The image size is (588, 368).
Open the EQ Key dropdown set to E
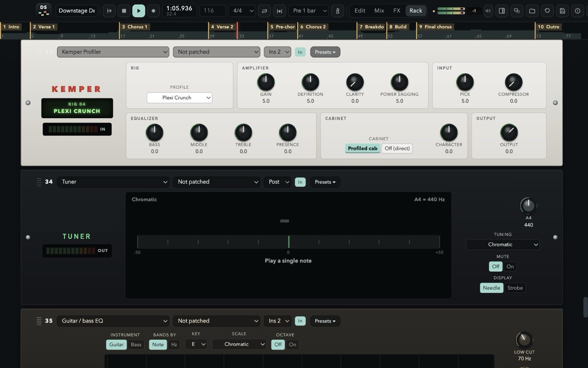[x=196, y=344]
